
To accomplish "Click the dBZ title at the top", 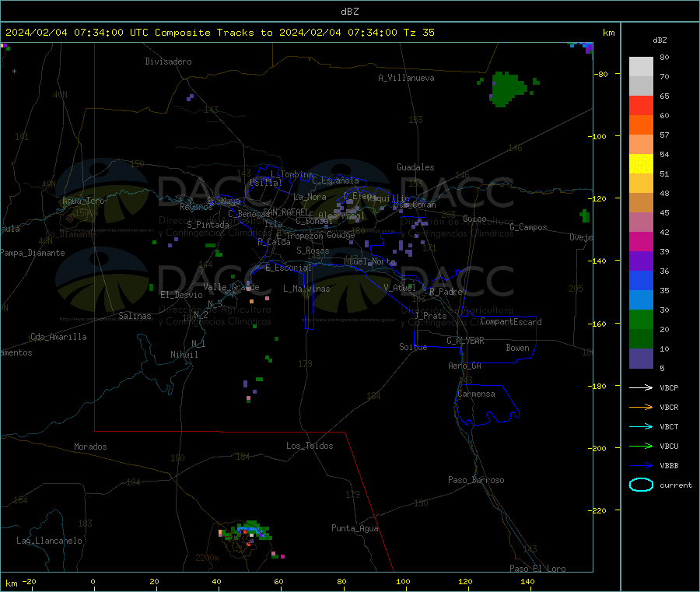I will [349, 12].
